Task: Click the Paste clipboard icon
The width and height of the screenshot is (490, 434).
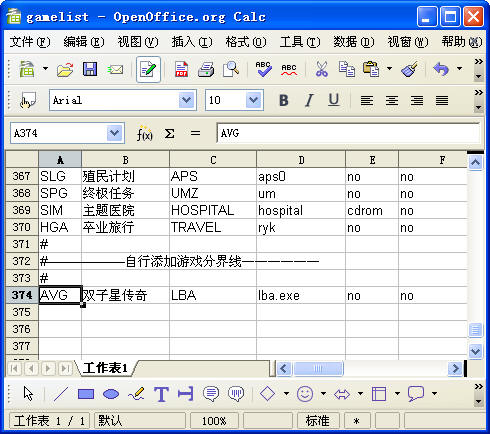Action: coord(371,69)
